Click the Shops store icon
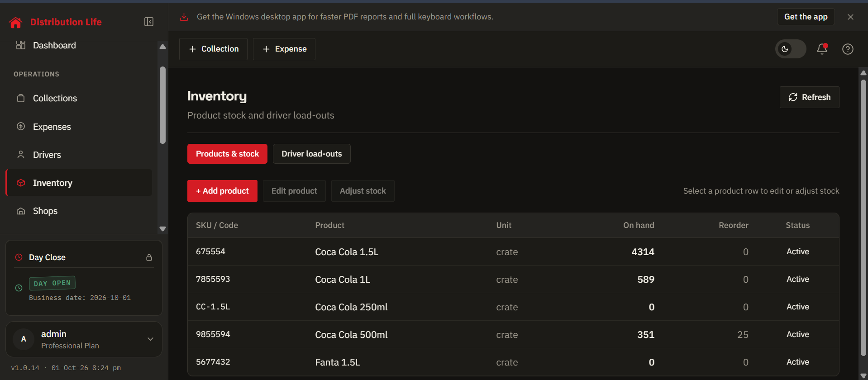This screenshot has height=380, width=868. point(21,211)
